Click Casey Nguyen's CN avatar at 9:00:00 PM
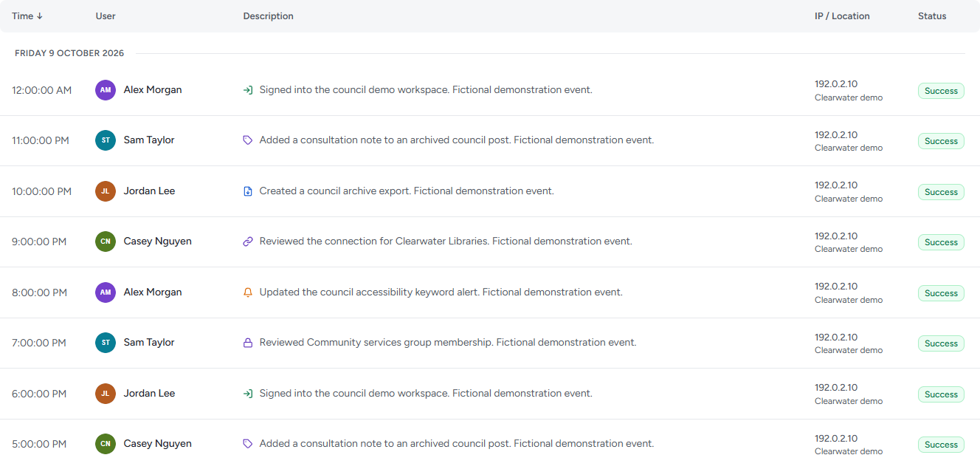Screen dimensions: 980x469 pos(106,242)
